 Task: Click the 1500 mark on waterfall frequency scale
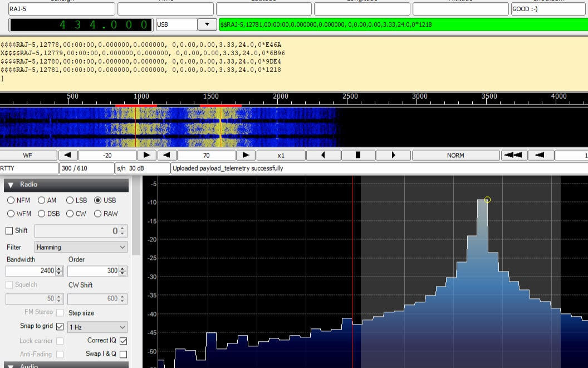pos(210,96)
